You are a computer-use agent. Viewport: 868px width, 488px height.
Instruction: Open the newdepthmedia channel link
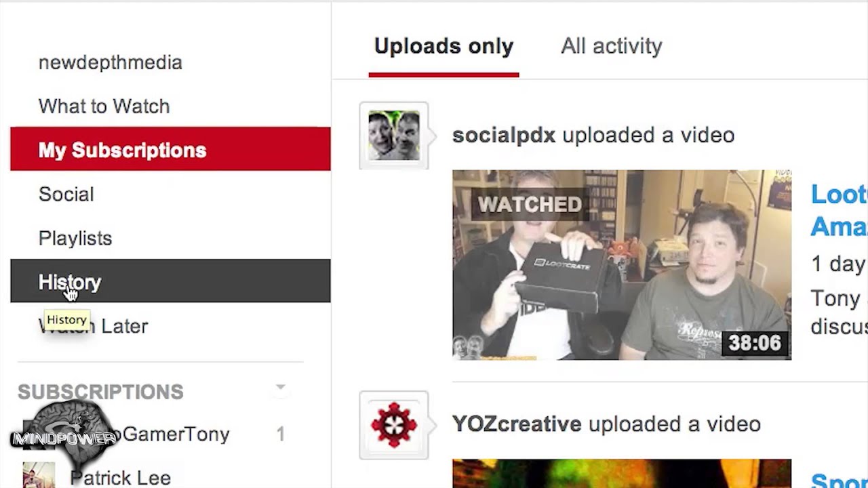(110, 62)
